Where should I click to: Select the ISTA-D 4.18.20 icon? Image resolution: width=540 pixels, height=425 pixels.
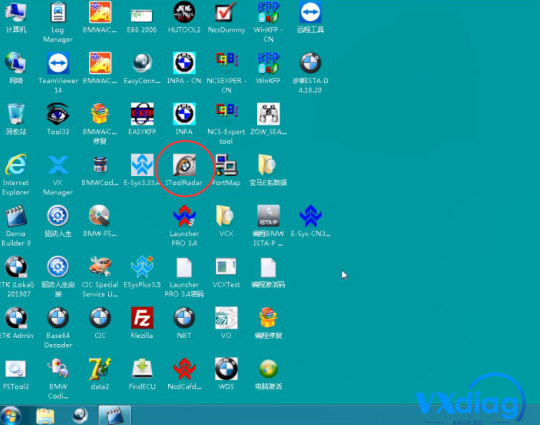tap(310, 63)
